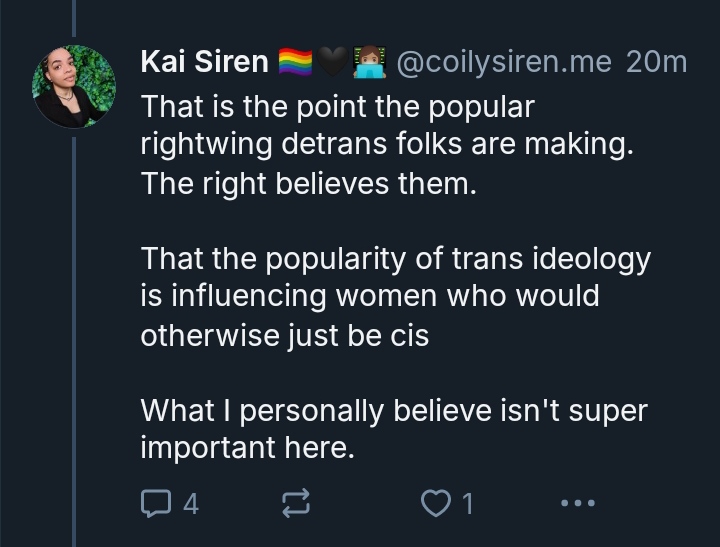Open Kai Siren's profile avatar
The width and height of the screenshot is (720, 547).
(74, 86)
